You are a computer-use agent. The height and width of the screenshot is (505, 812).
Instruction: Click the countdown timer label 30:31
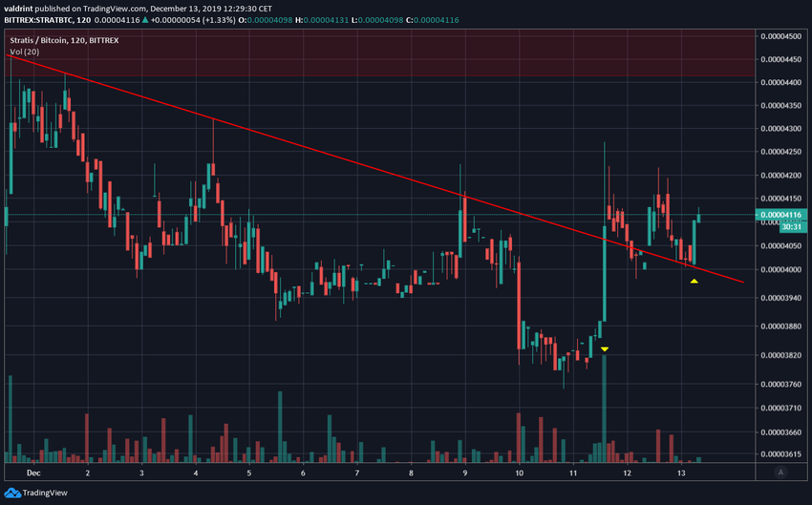coord(792,226)
